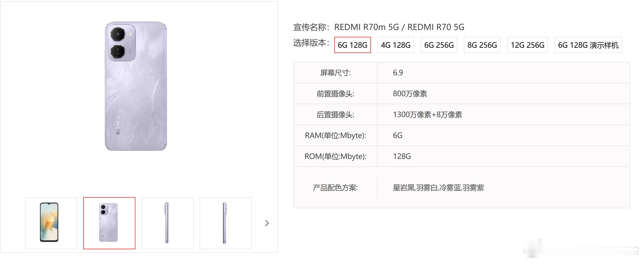Select the purple back view thumbnail
Image resolution: width=644 pixels, height=264 pixels.
(109, 223)
